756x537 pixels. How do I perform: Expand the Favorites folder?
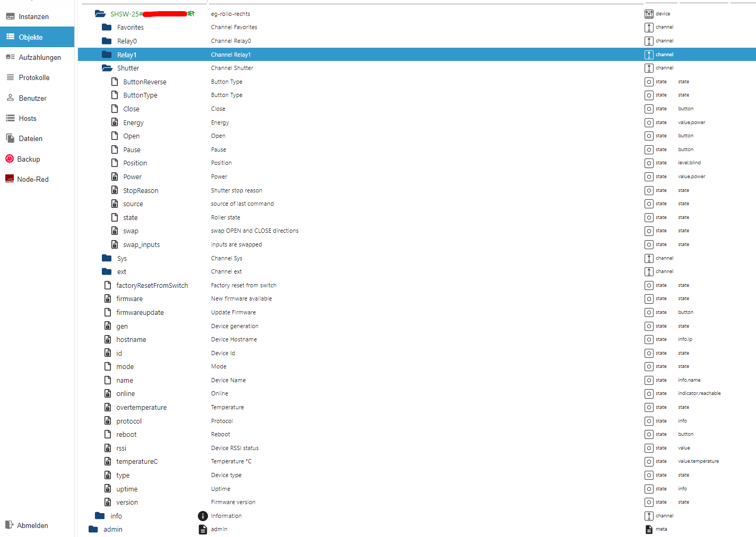pyautogui.click(x=107, y=27)
